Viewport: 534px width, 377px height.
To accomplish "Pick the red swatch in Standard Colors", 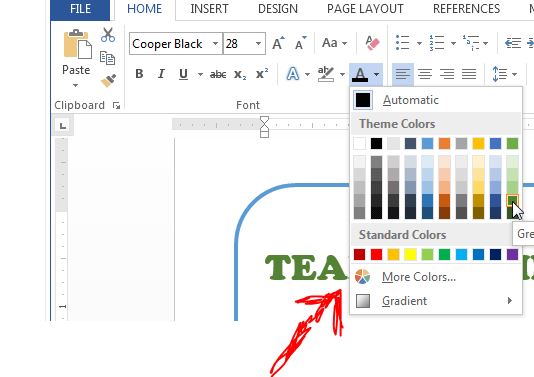I will [376, 254].
